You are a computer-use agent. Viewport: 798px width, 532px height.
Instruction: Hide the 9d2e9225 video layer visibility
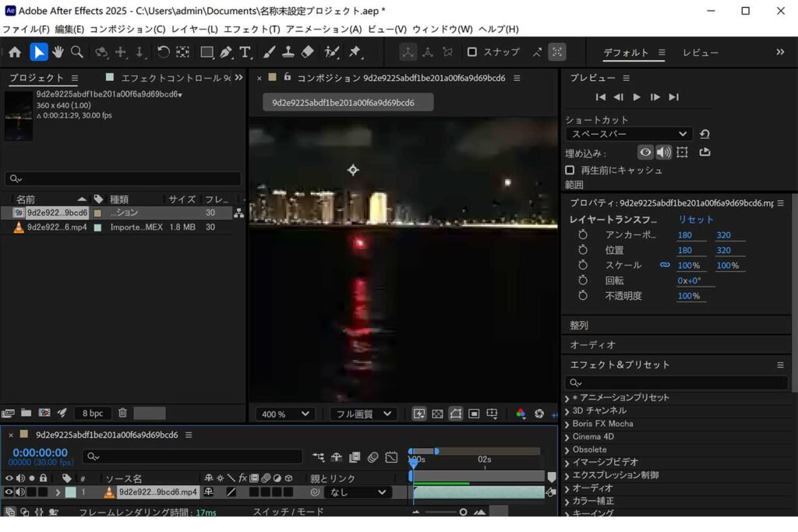coord(9,491)
